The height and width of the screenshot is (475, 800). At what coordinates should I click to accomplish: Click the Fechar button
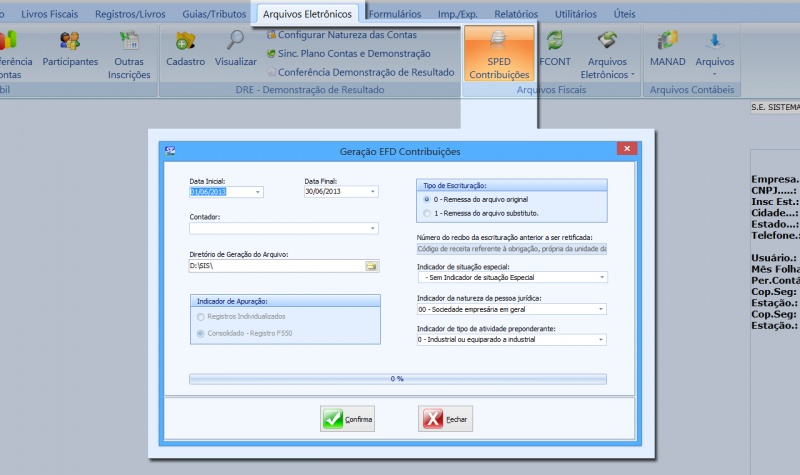[x=445, y=419]
